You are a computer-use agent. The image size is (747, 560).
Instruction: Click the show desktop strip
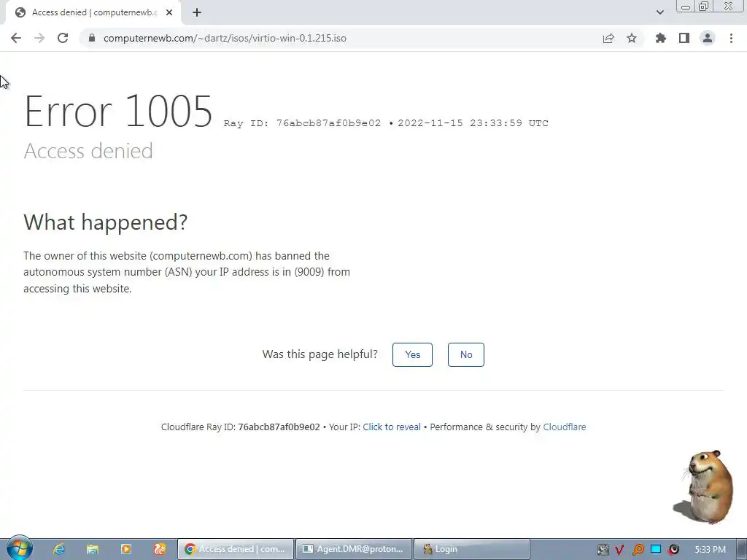[x=742, y=549]
